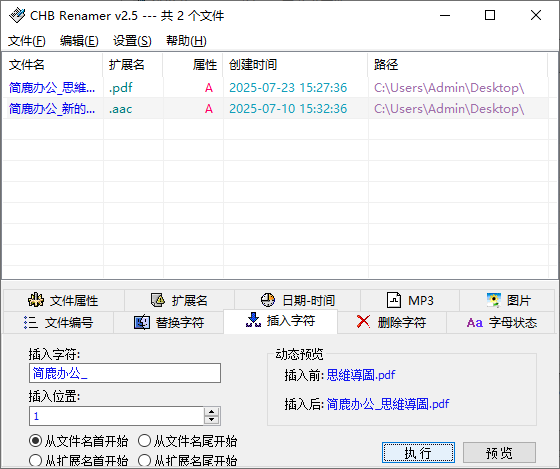Click the 插入后 preview 简鹿办公_思維導圖.pdf
Viewport: 560px width, 469px height.
pyautogui.click(x=388, y=404)
